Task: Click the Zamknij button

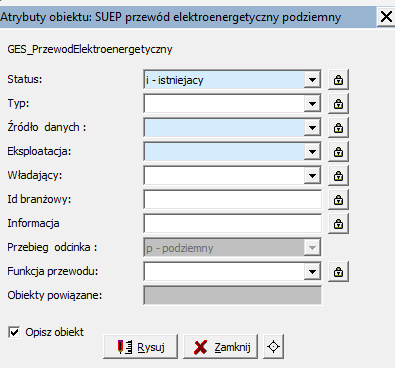Action: click(220, 347)
